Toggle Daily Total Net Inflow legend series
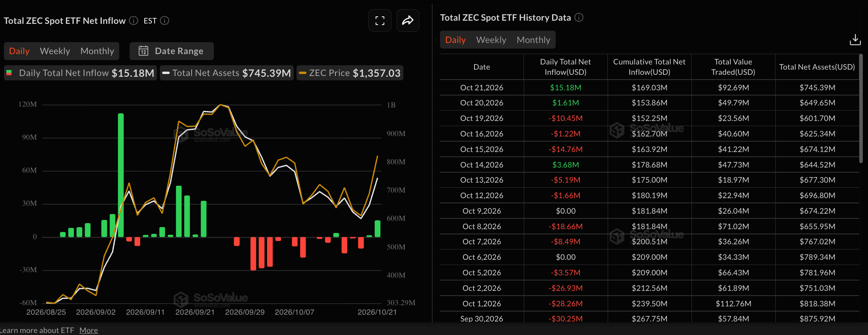This screenshot has width=868, height=335. 81,73
